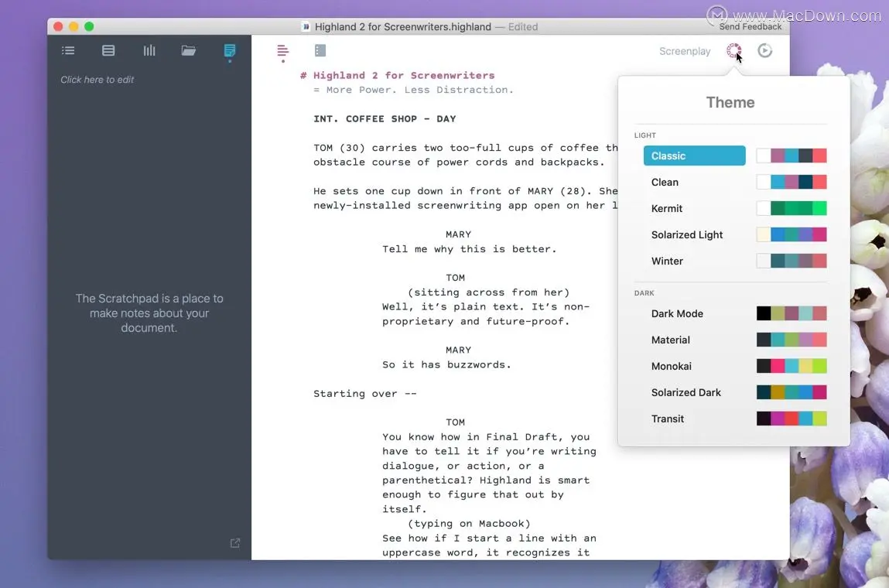The height and width of the screenshot is (588, 889).
Task: Click the 'Tell me why this is better.' dialogue
Action: pyautogui.click(x=469, y=249)
